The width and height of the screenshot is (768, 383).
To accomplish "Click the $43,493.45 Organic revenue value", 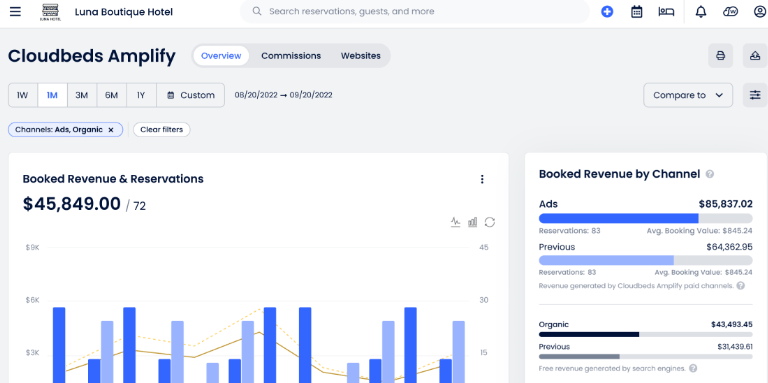I will (x=732, y=324).
